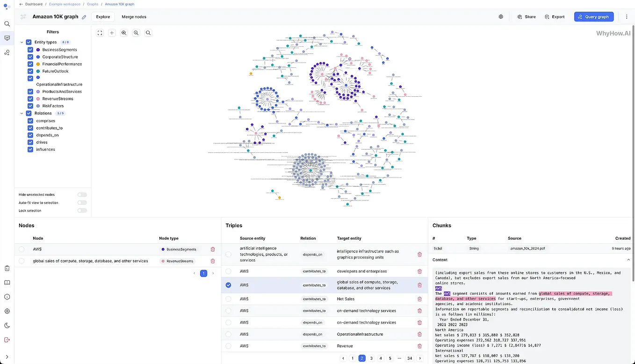635x364 pixels.
Task: Click the fit-to-screen icon above the graph
Action: coord(100,33)
